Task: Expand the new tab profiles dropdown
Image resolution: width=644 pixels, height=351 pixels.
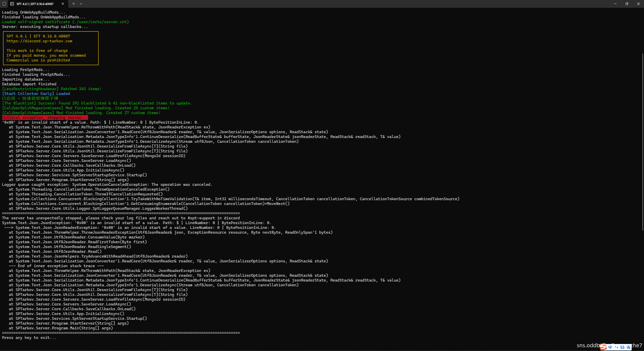Action: [x=81, y=4]
